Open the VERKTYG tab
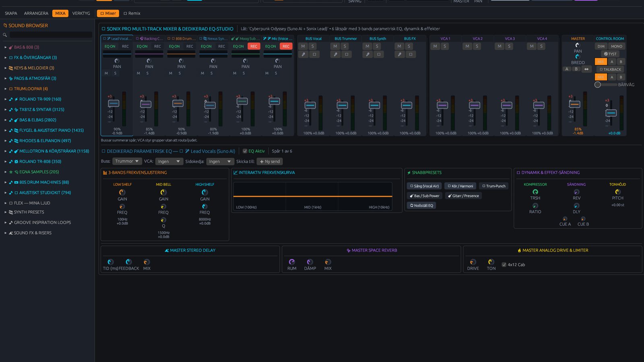This screenshot has height=362, width=644. click(81, 13)
